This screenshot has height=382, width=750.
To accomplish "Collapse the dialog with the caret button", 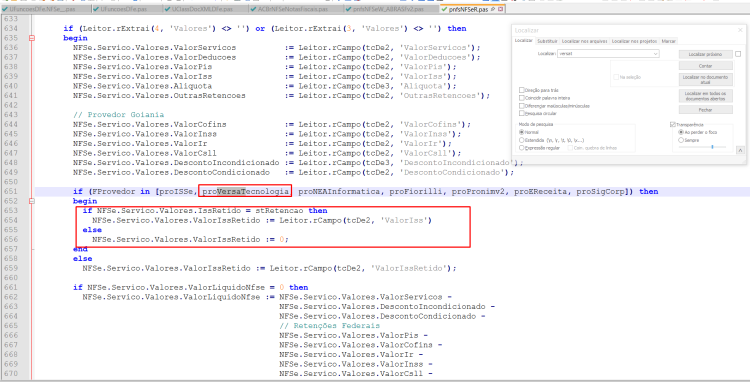I will point(740,150).
